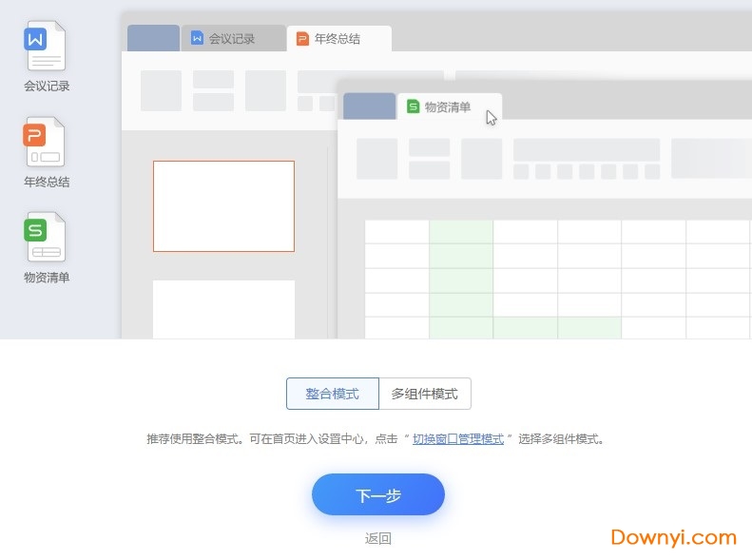
Task: Select the orange-bordered slide thumbnail
Action: click(x=223, y=206)
